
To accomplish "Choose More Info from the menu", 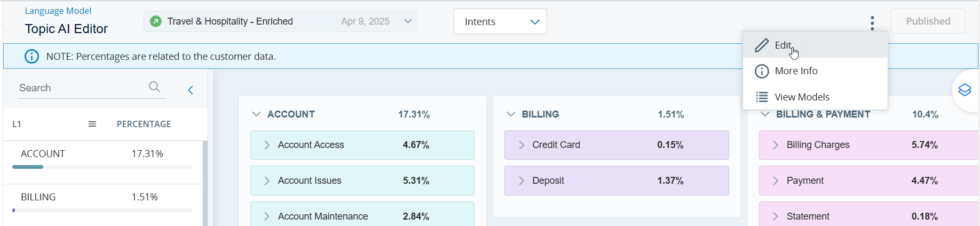I will pos(795,71).
